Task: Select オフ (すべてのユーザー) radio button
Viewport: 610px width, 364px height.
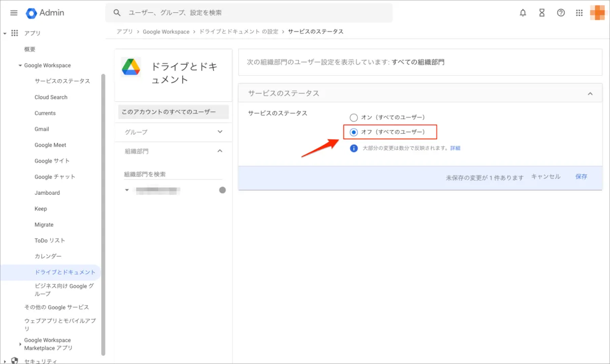Action: (x=354, y=132)
